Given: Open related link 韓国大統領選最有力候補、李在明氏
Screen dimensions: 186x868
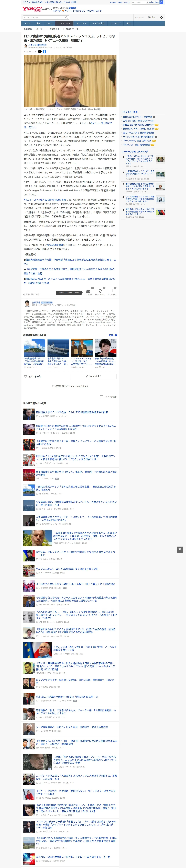Looking at the screenshot, I should tap(70, 262).
